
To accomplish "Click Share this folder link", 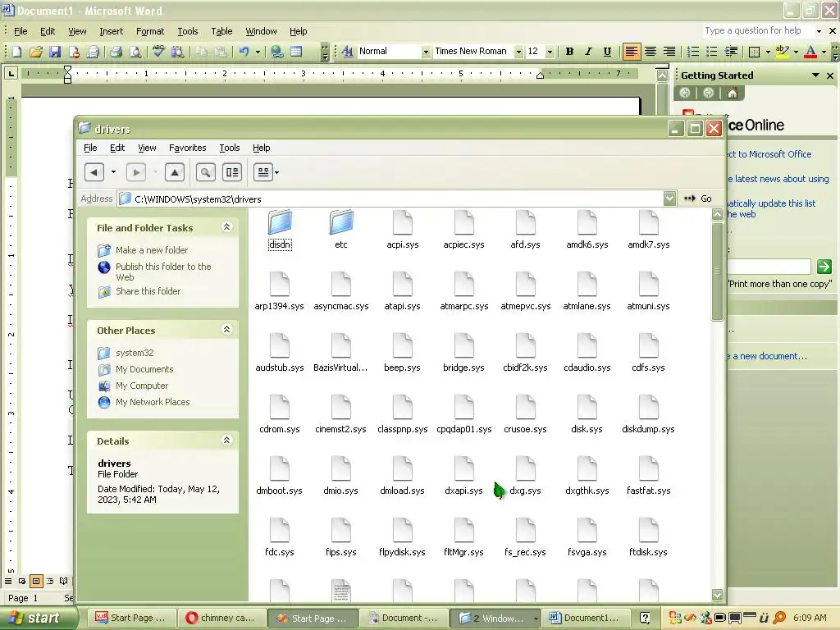I will pyautogui.click(x=148, y=291).
